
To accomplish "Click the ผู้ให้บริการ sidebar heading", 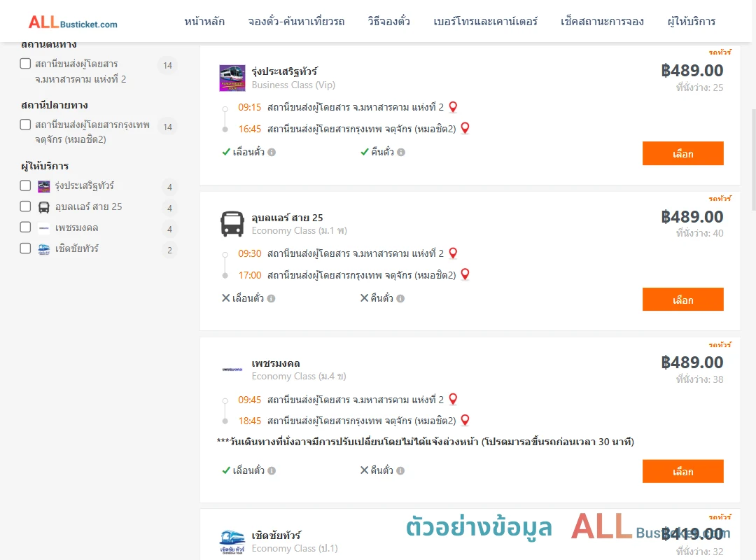I will [x=45, y=166].
